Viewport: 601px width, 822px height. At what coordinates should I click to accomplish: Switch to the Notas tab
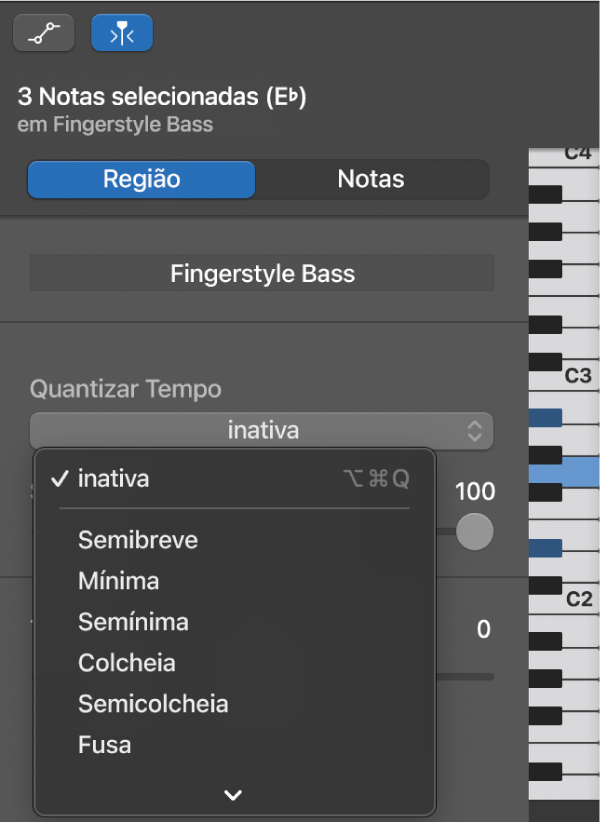point(370,179)
